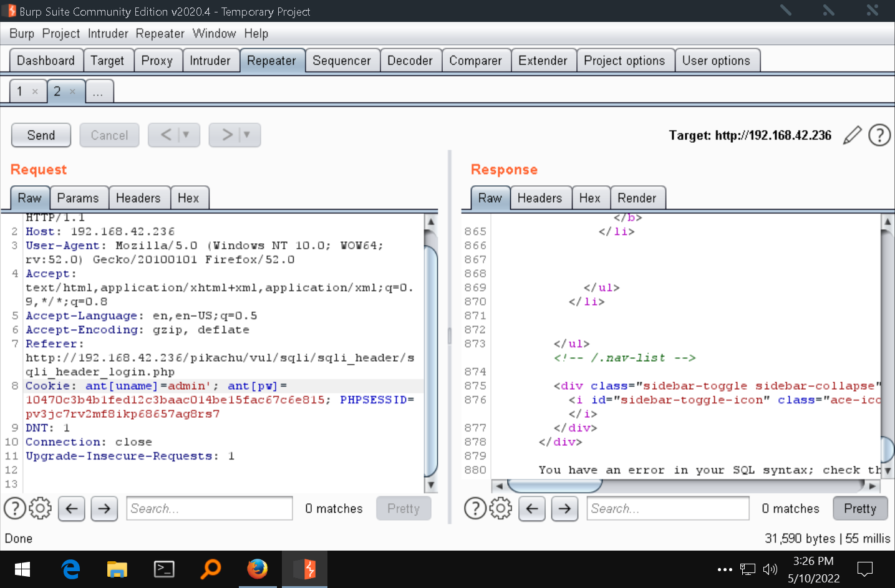Launch Microsoft Edge from taskbar

70,569
